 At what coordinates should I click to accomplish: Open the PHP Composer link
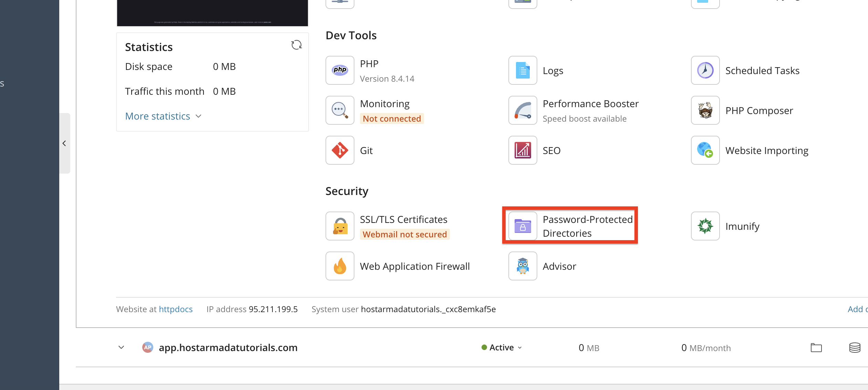point(759,111)
